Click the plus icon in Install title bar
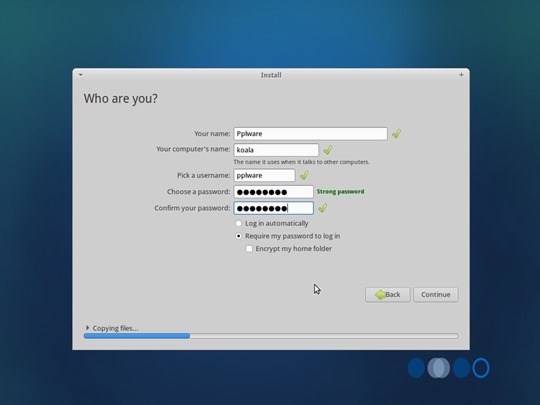 click(x=461, y=75)
